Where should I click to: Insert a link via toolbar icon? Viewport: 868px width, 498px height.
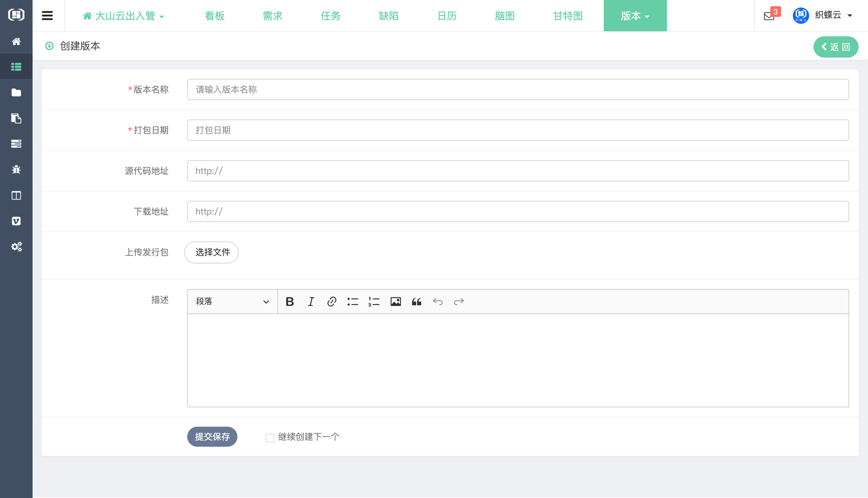pos(332,301)
